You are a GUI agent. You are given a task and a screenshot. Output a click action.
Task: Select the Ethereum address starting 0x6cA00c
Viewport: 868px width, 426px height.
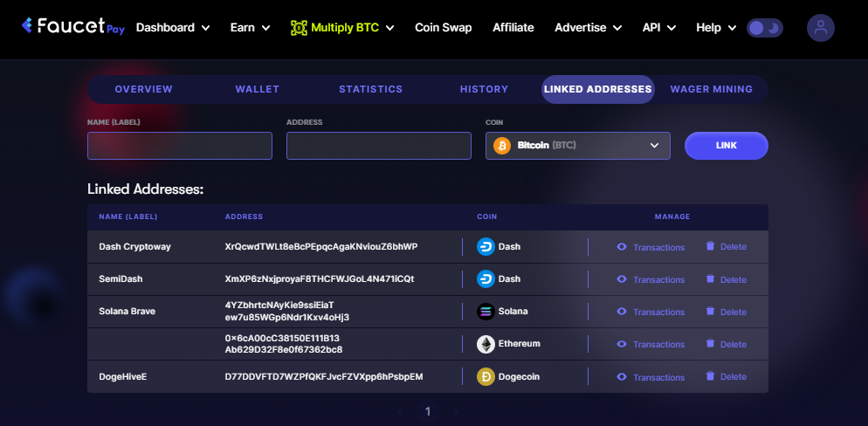pos(284,344)
